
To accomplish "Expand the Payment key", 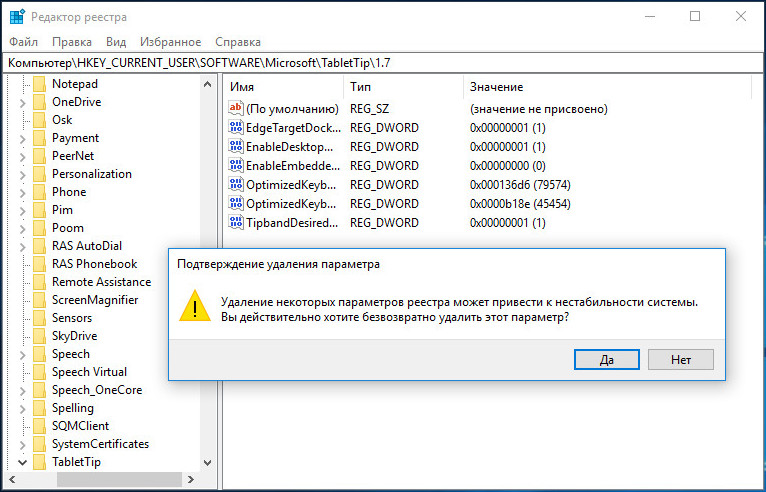I will click(22, 139).
